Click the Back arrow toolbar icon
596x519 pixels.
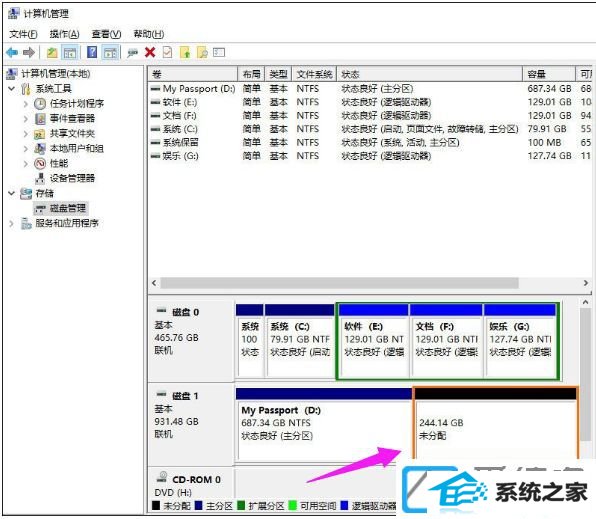pos(12,52)
